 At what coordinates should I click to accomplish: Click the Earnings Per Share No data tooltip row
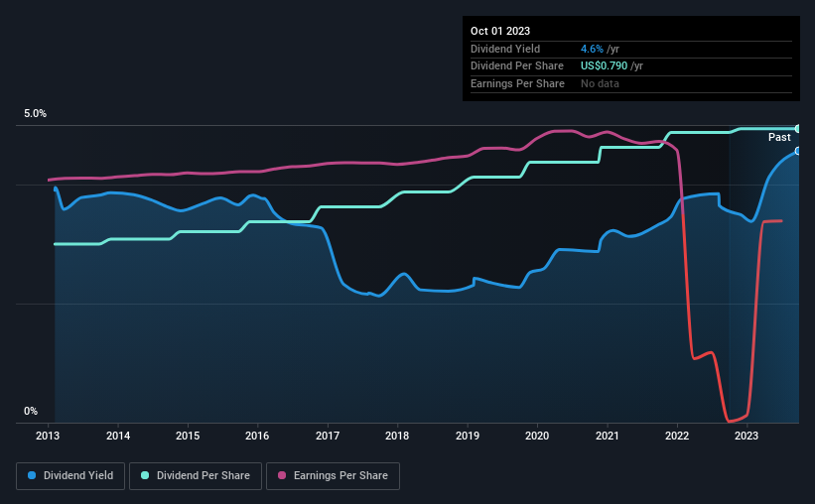pyautogui.click(x=631, y=83)
